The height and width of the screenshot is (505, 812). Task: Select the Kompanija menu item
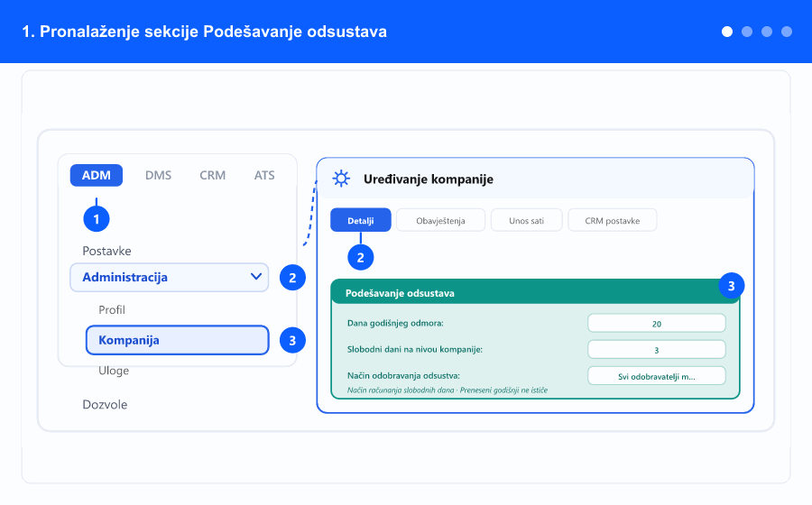coord(177,340)
